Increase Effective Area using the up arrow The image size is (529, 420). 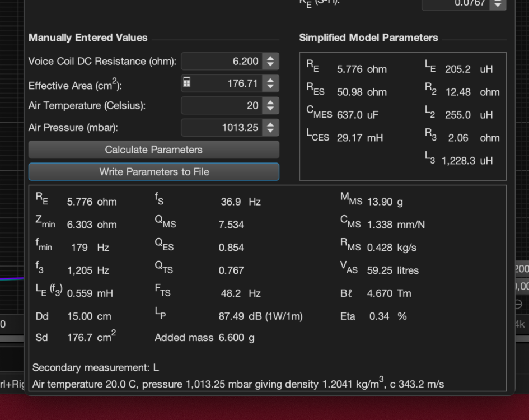(270, 80)
